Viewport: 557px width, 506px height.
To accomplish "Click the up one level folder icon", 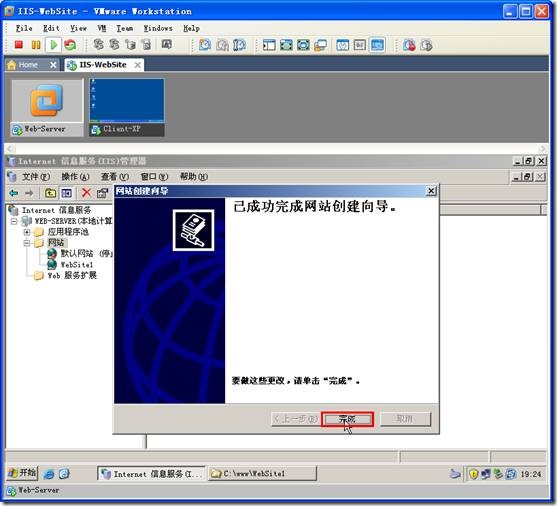I will [50, 193].
